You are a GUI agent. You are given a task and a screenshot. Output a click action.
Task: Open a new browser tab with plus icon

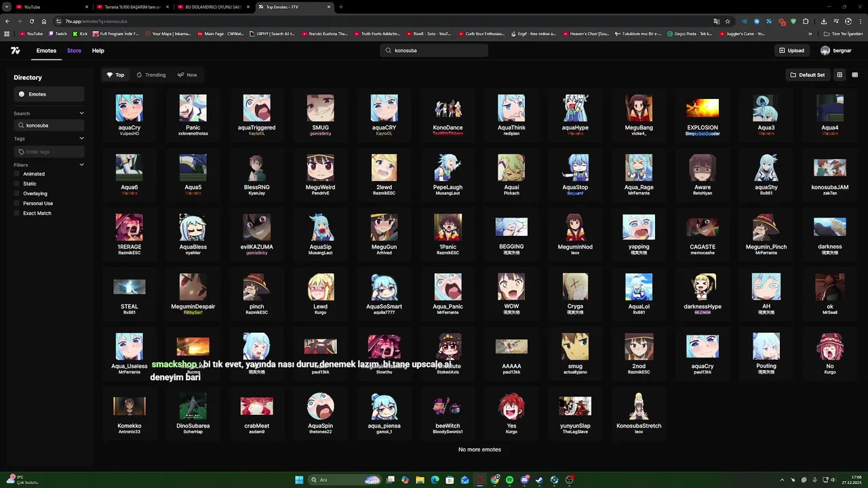coord(341,7)
